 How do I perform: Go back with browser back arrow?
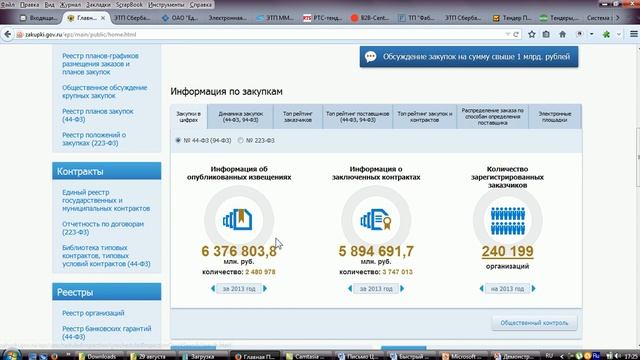point(7,35)
